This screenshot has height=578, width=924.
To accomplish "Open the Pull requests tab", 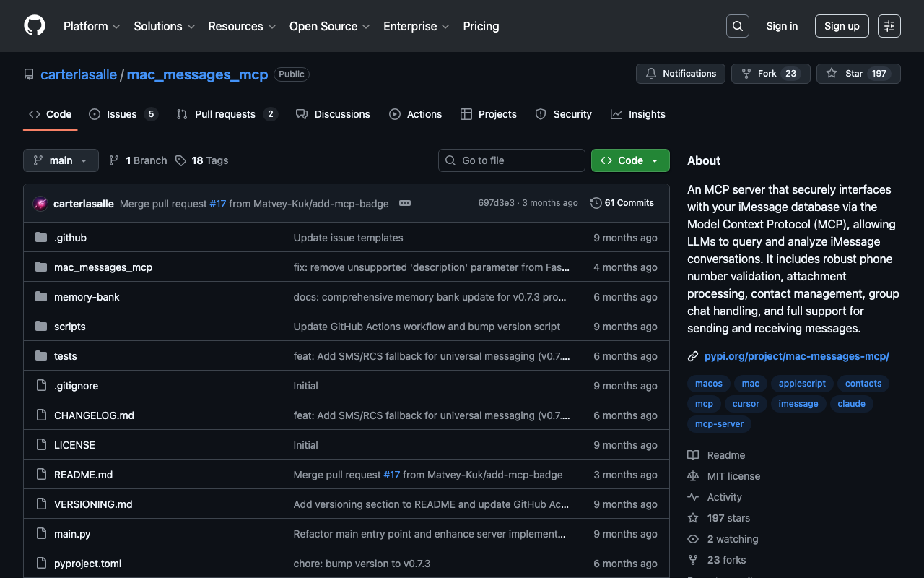I will pyautogui.click(x=225, y=114).
